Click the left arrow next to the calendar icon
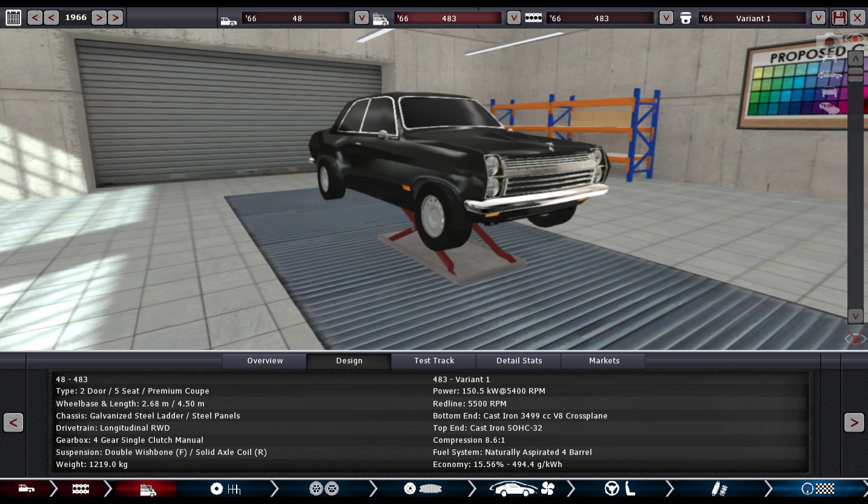Image resolution: width=868 pixels, height=504 pixels. 35,18
